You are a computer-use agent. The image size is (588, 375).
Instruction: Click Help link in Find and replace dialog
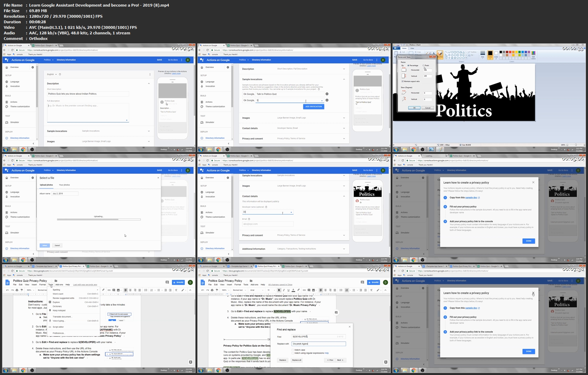pos(326,353)
